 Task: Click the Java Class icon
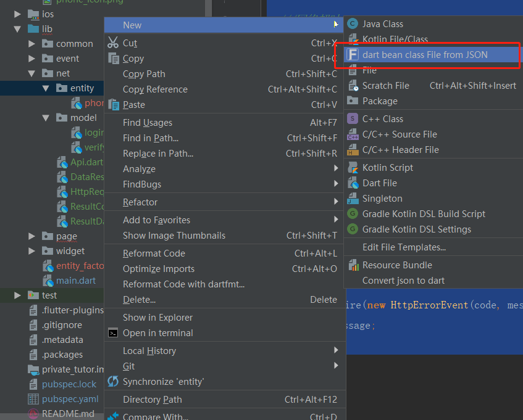(353, 23)
